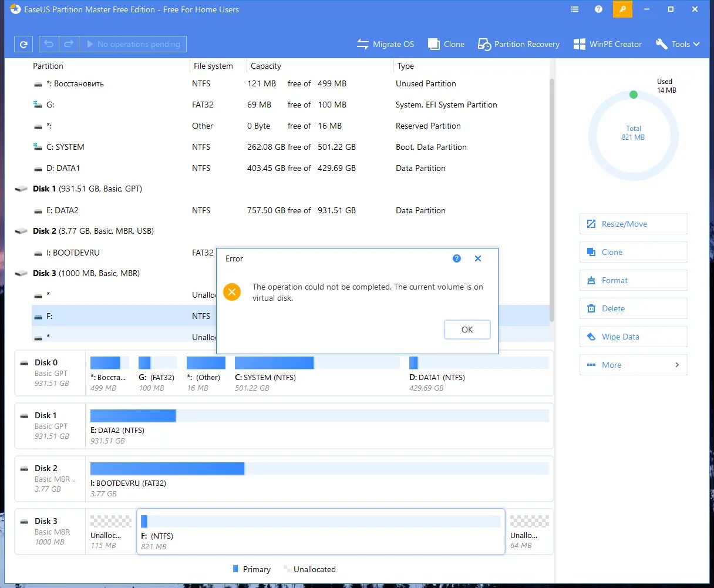Expand the Tools dropdown
This screenshot has height=588, width=714.
[678, 44]
